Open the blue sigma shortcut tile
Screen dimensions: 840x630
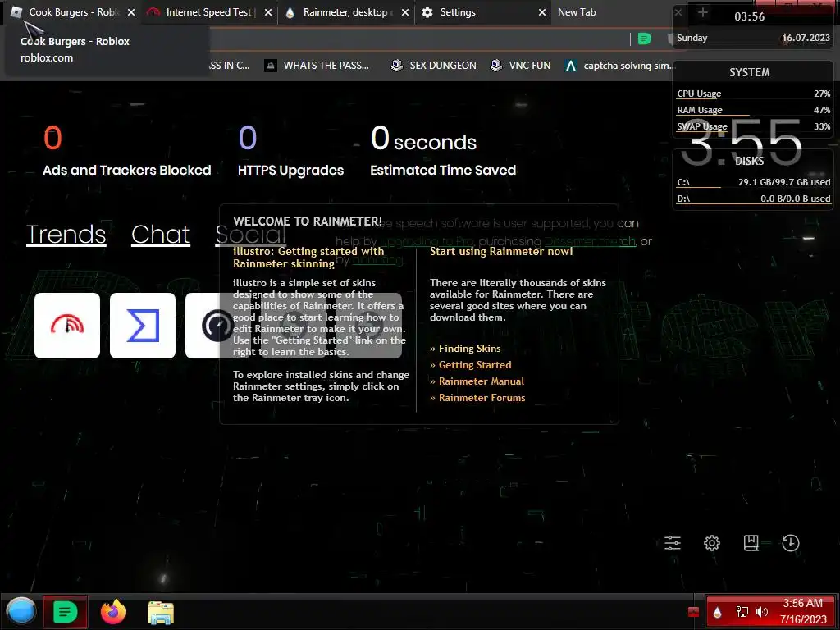(x=143, y=326)
